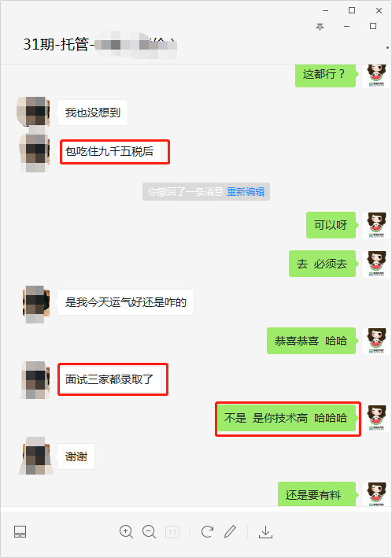Rotate the image with the rotate icon

(x=207, y=532)
